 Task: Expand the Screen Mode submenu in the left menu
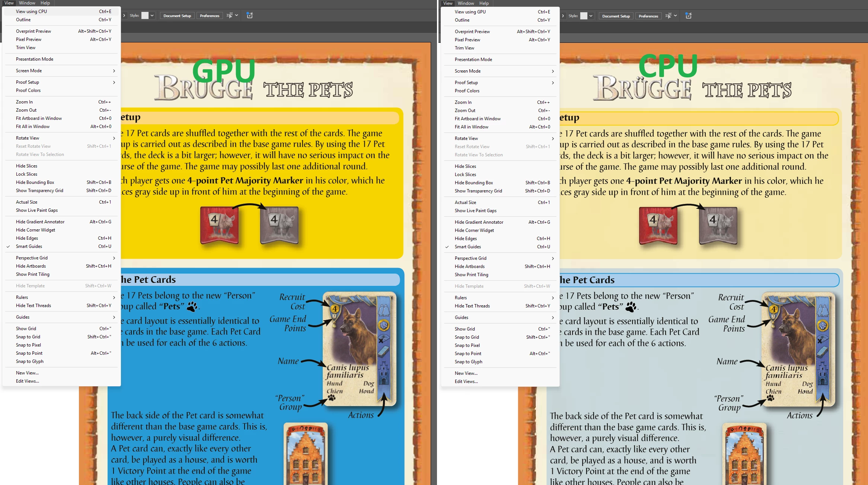[114, 71]
